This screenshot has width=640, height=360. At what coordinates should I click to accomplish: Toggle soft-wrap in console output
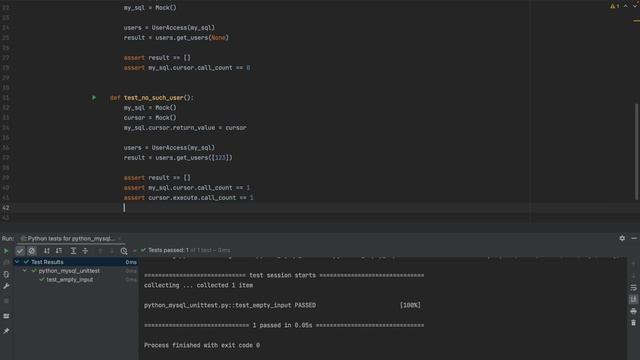(x=633, y=288)
